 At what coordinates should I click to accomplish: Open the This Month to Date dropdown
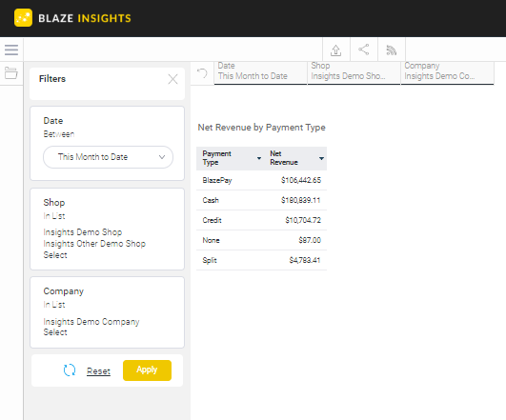click(x=108, y=157)
